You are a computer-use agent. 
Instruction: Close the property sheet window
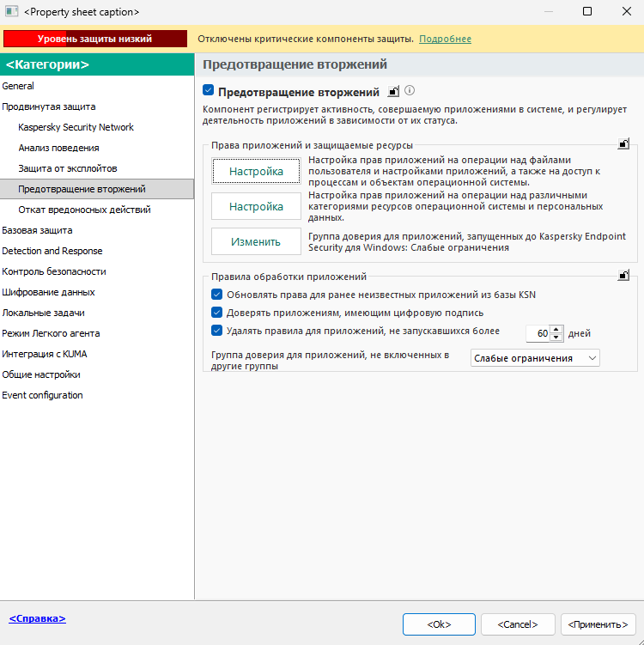[x=627, y=11]
